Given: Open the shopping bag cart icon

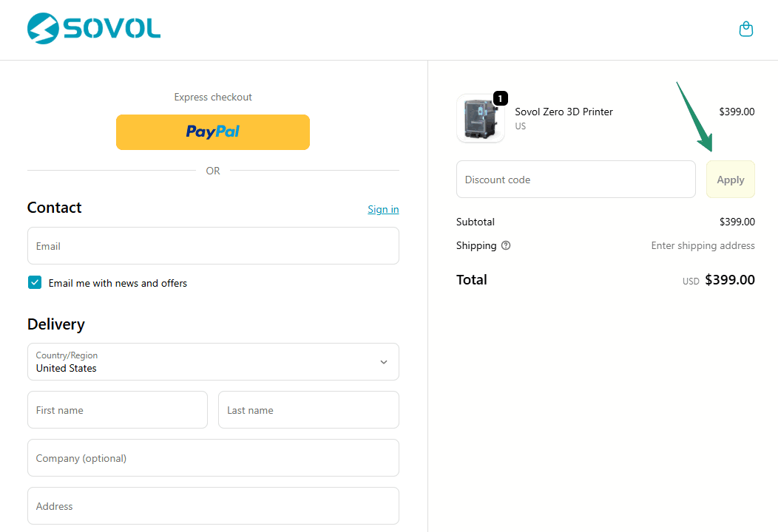Looking at the screenshot, I should [745, 30].
